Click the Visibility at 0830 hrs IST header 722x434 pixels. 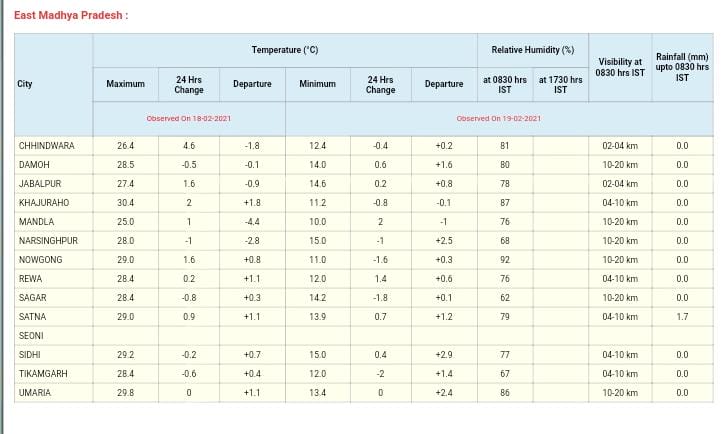[620, 67]
